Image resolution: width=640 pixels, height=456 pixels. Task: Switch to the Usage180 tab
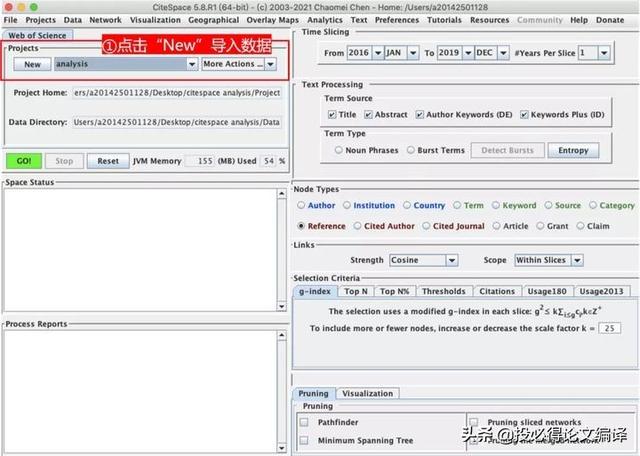(547, 291)
